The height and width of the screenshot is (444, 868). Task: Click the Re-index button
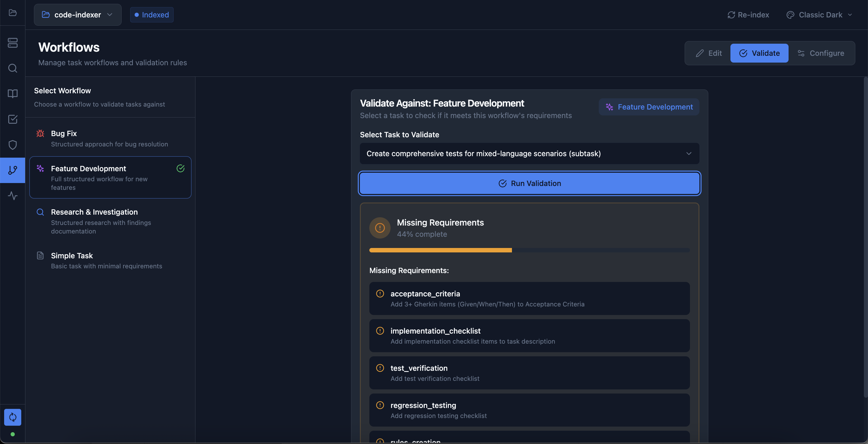pyautogui.click(x=748, y=15)
